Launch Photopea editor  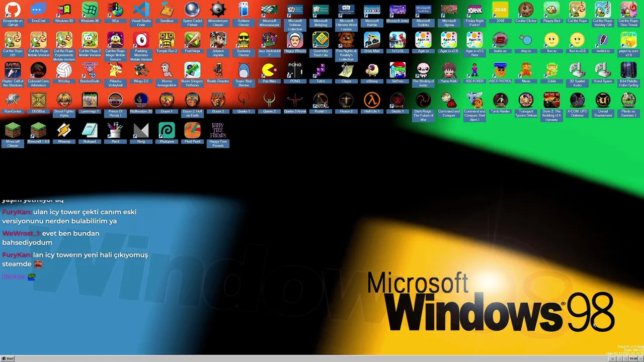coord(167,134)
